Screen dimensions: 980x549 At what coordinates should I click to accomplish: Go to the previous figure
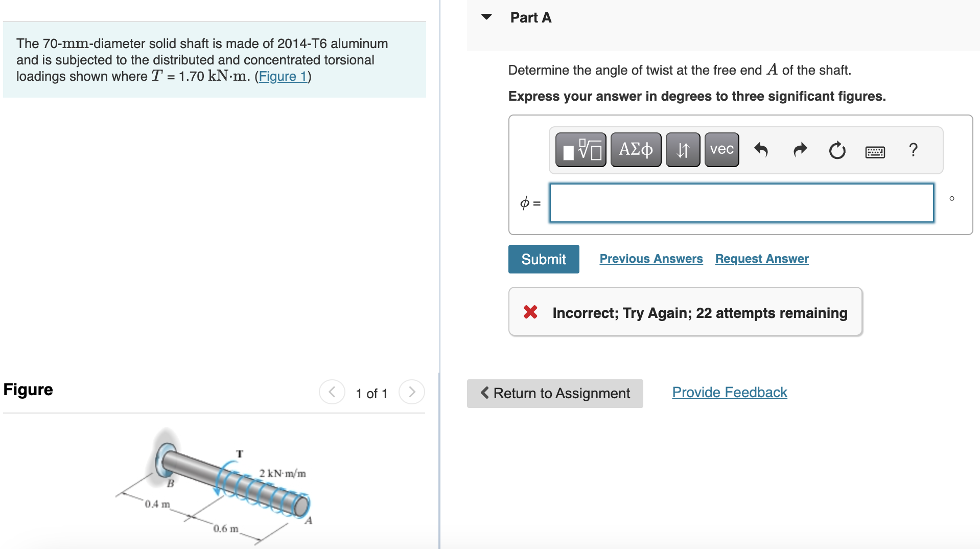click(x=332, y=393)
